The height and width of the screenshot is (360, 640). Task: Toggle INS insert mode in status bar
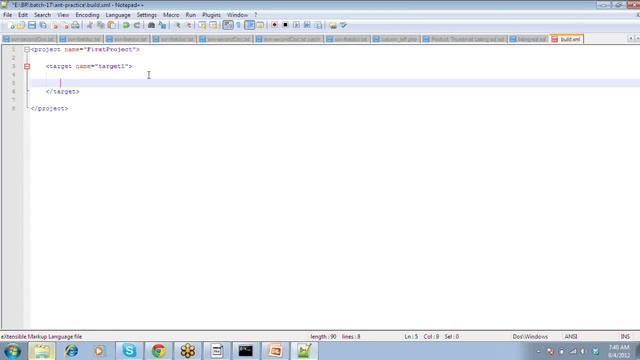coord(625,337)
